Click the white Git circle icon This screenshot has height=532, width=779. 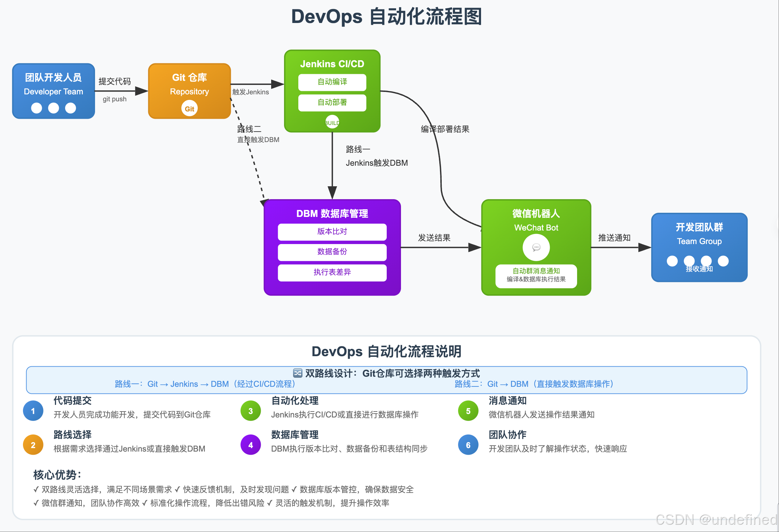coord(189,109)
